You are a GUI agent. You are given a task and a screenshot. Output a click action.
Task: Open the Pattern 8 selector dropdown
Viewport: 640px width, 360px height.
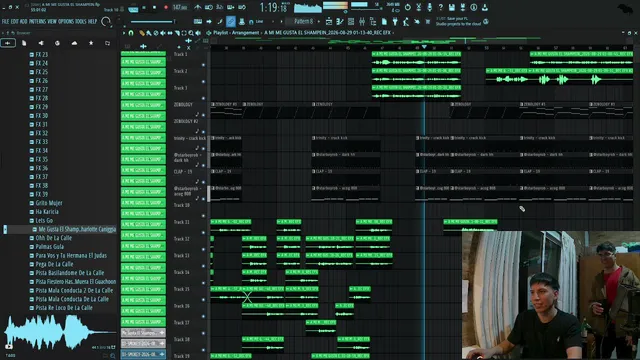(x=303, y=21)
